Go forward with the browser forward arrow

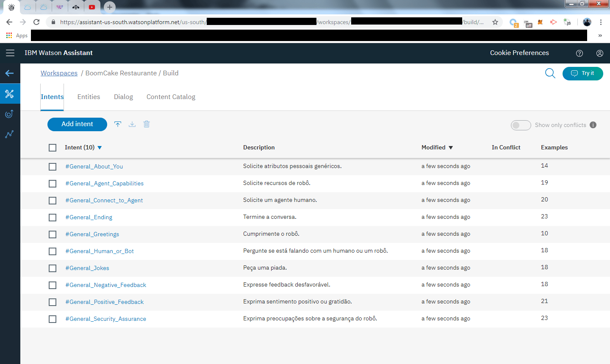pos(23,22)
